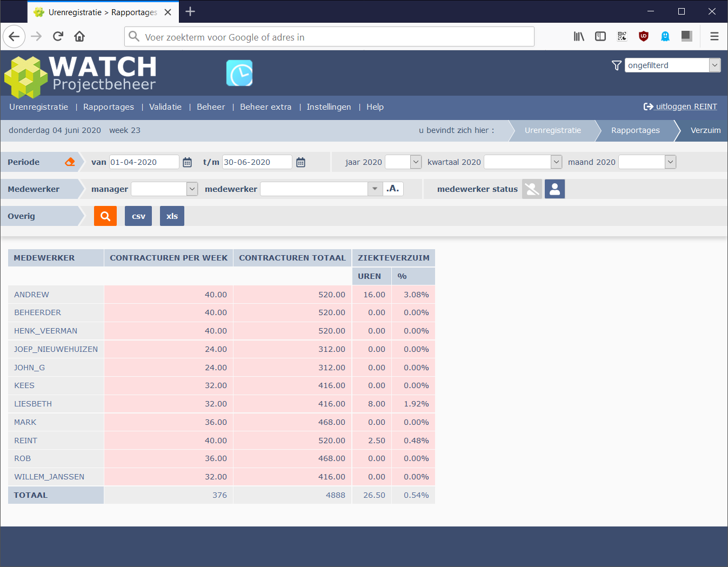Open the manager dropdown
This screenshot has height=567, width=728.
(x=164, y=189)
